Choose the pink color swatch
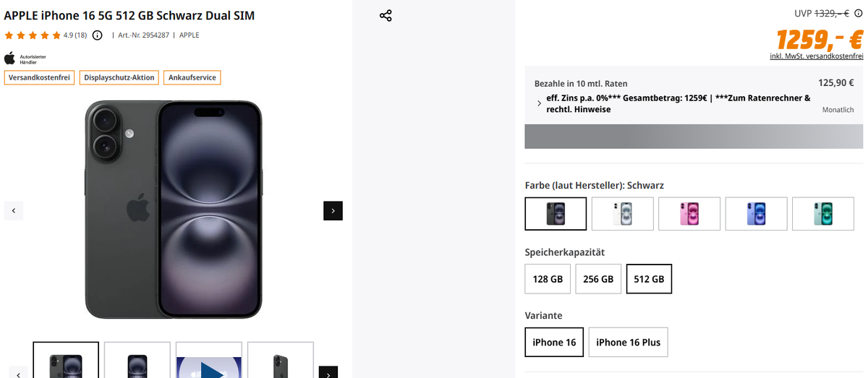Viewport: 868px width, 378px height. click(x=689, y=214)
